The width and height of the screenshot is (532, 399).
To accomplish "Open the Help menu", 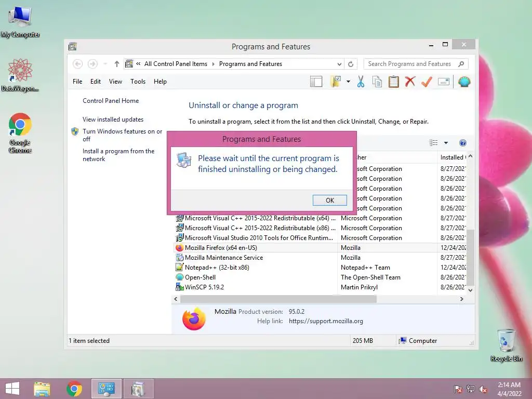I will 160,82.
